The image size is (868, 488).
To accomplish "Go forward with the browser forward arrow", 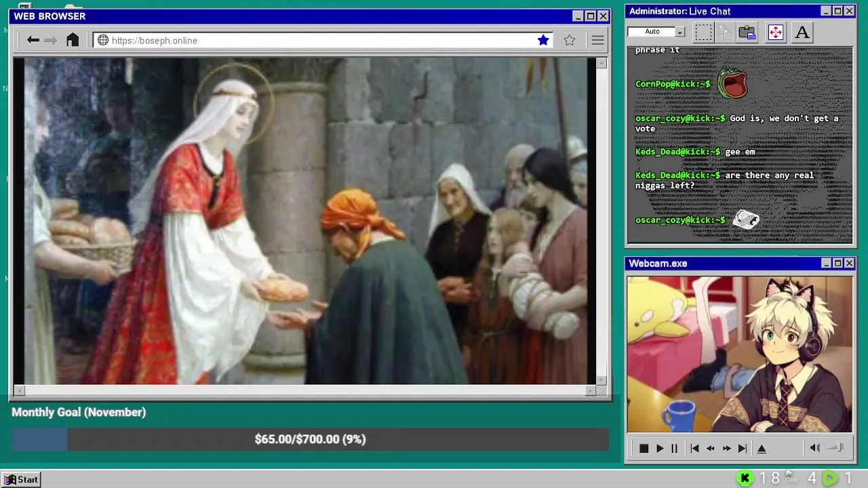I will click(x=50, y=40).
